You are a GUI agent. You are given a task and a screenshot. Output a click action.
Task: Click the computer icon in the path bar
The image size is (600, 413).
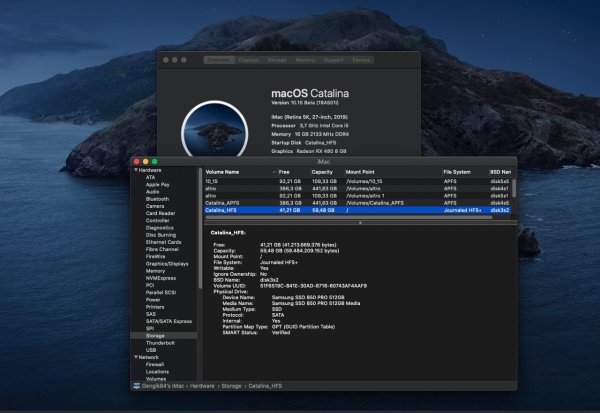point(135,385)
